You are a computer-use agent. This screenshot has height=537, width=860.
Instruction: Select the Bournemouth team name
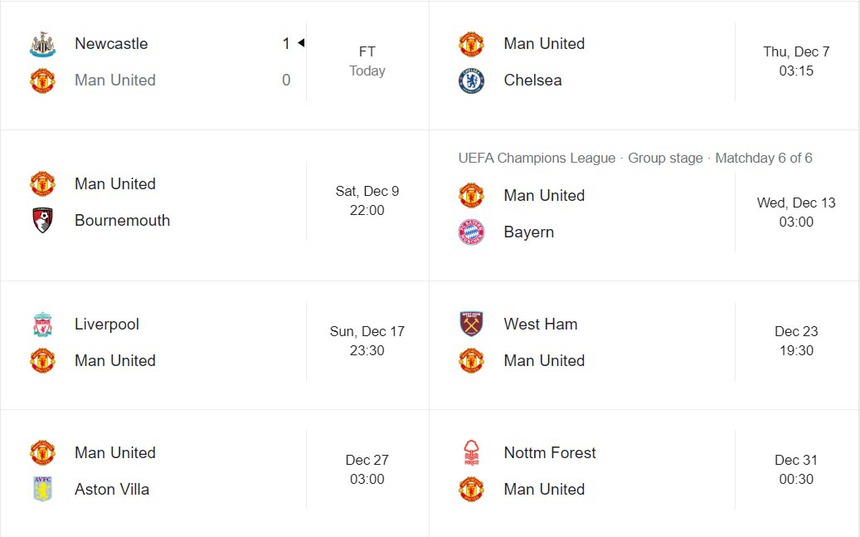(122, 221)
